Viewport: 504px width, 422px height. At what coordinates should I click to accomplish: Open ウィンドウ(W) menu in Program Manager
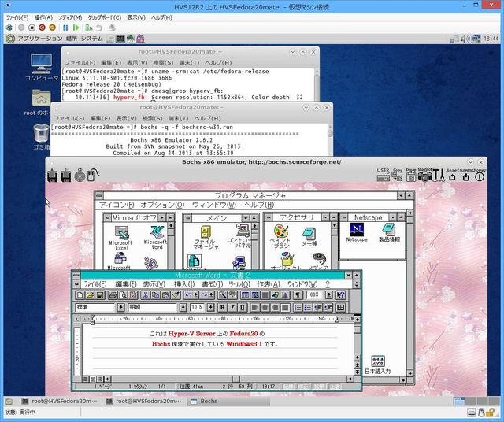point(214,205)
